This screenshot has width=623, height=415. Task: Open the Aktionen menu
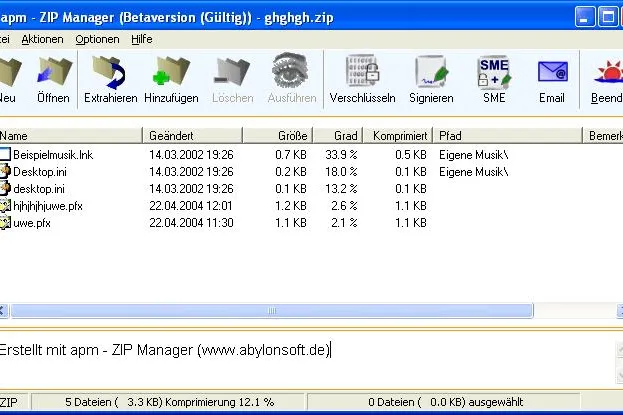[43, 39]
